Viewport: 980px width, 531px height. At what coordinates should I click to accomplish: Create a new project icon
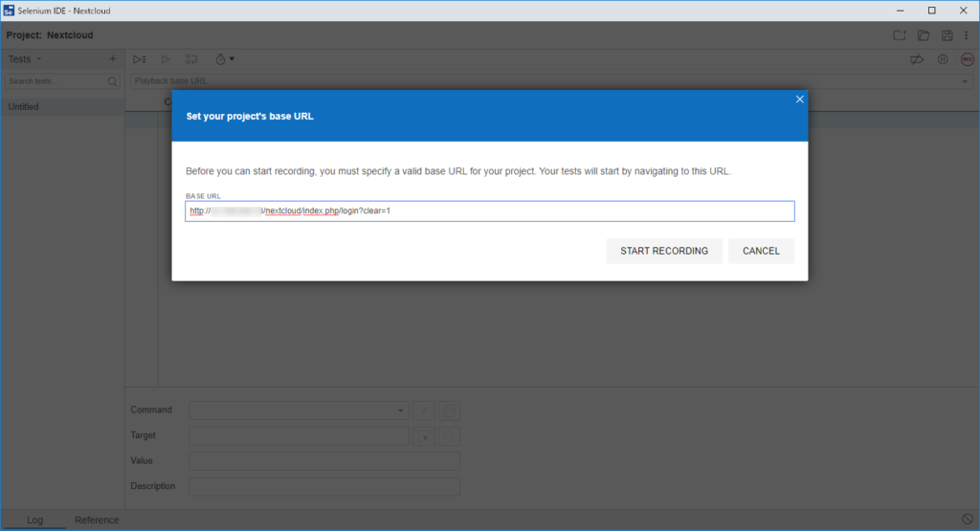click(x=899, y=35)
